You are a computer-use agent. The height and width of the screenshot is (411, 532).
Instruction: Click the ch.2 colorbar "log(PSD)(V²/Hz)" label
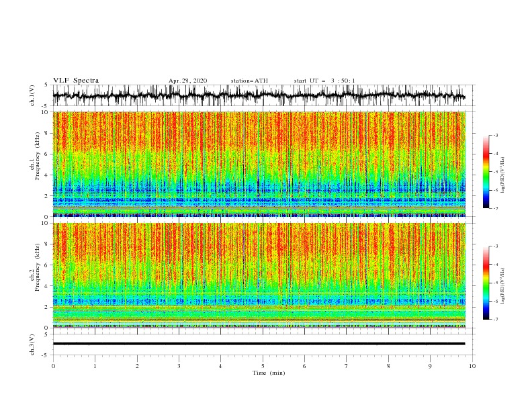coord(502,286)
